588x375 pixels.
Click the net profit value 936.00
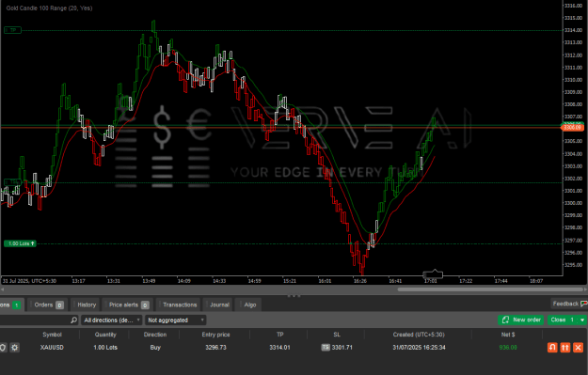coord(508,348)
